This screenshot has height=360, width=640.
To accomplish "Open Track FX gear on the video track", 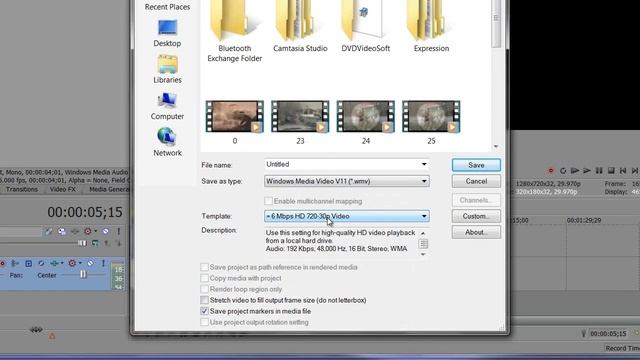I will [x=87, y=231].
